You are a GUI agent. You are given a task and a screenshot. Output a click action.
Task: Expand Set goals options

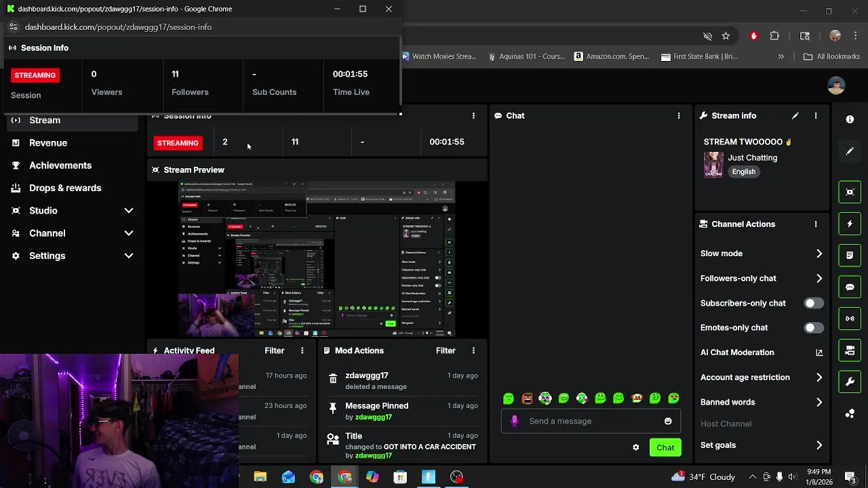click(x=819, y=445)
